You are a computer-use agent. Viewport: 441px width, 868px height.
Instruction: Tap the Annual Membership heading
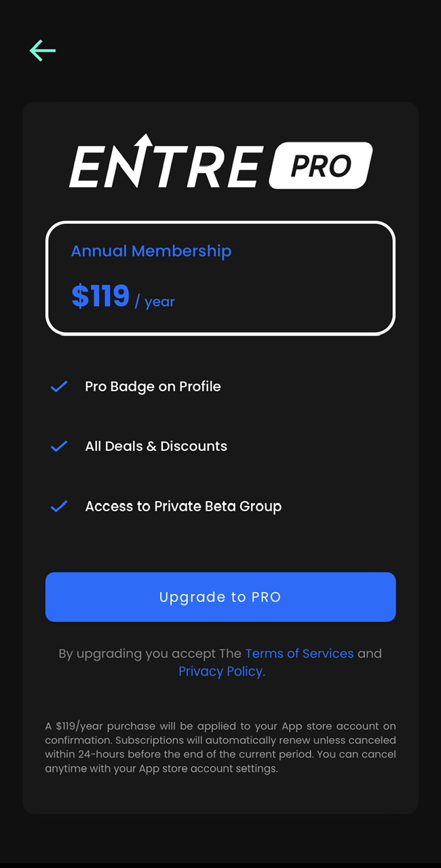(x=151, y=251)
